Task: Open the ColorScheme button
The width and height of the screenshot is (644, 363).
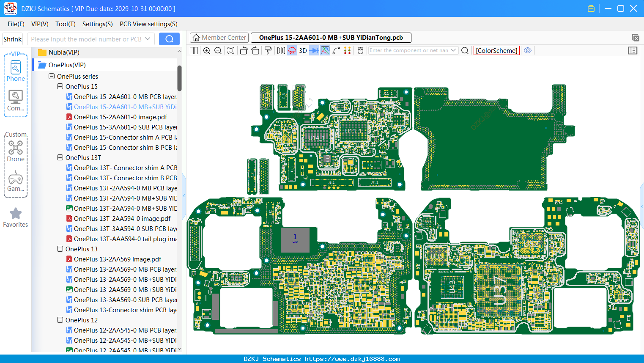Action: click(497, 50)
